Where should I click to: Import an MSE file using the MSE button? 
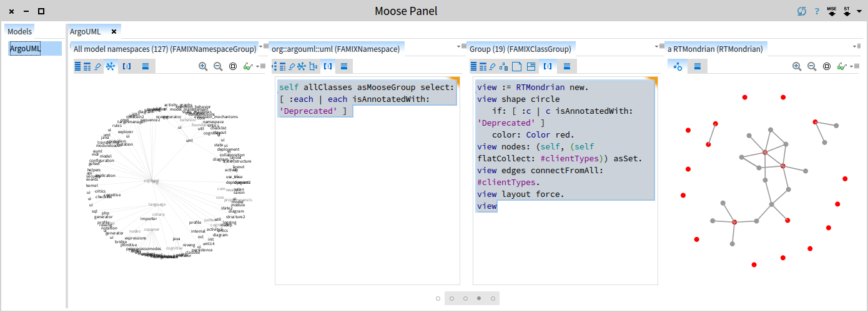(x=832, y=11)
